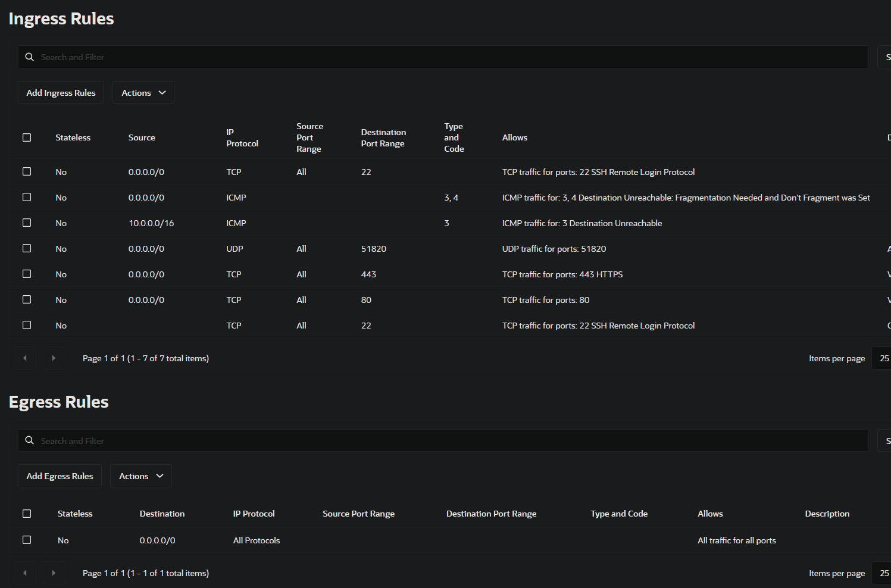Click the Egress Allows column header
Screen dimensions: 891x588
pyautogui.click(x=710, y=514)
